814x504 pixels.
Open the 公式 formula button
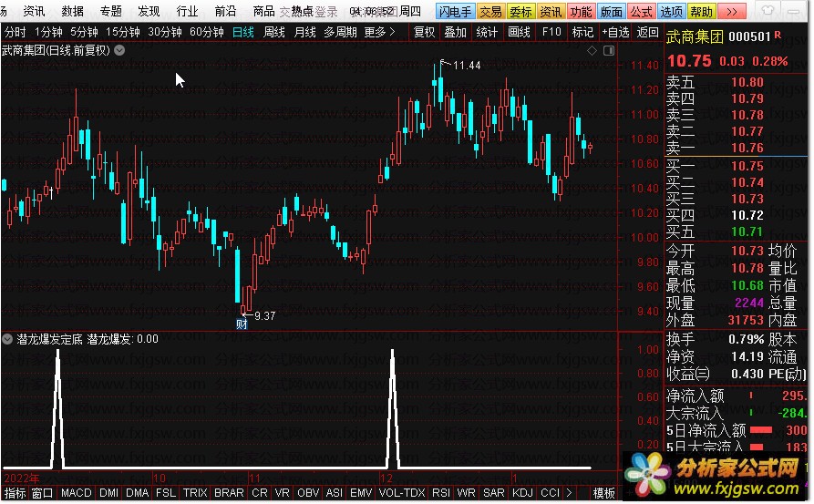(x=641, y=12)
